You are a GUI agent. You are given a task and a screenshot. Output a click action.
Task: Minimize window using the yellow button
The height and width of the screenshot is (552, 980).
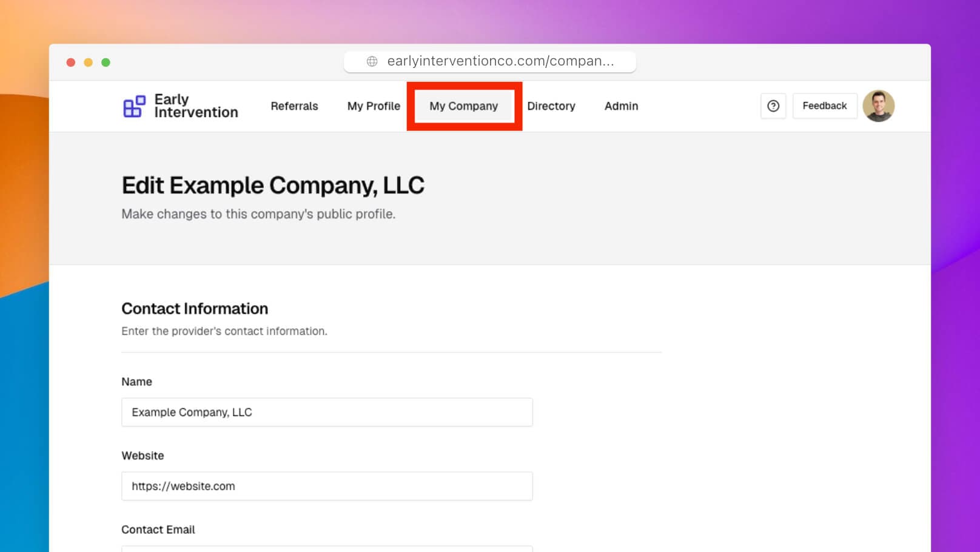coord(89,62)
